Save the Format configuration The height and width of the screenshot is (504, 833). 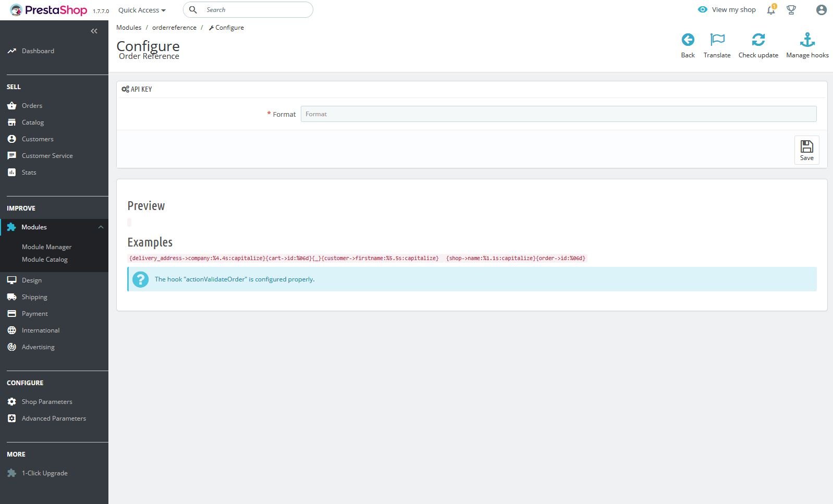coord(806,150)
